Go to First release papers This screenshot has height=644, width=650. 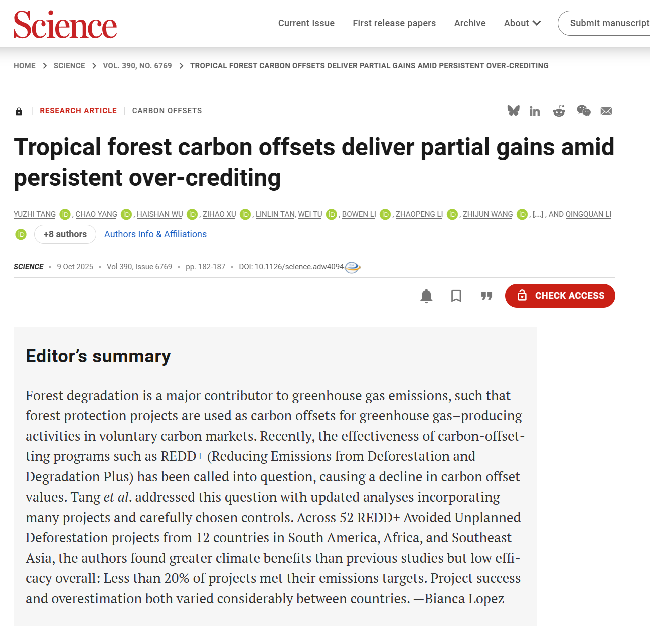point(394,23)
